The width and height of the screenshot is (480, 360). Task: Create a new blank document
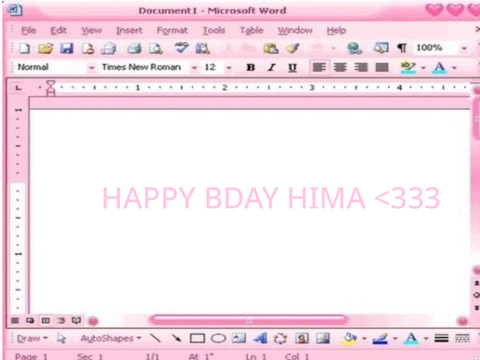pos(24,49)
